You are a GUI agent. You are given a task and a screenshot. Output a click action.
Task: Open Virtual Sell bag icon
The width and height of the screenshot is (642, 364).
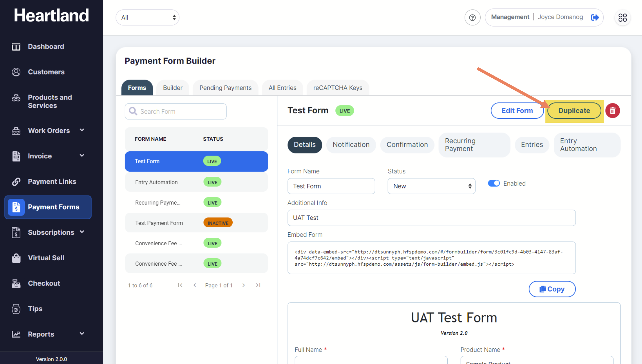(16, 258)
